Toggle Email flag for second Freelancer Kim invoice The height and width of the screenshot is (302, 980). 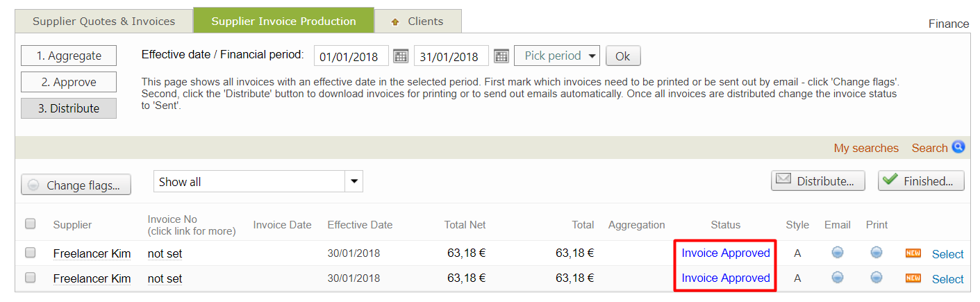[838, 278]
